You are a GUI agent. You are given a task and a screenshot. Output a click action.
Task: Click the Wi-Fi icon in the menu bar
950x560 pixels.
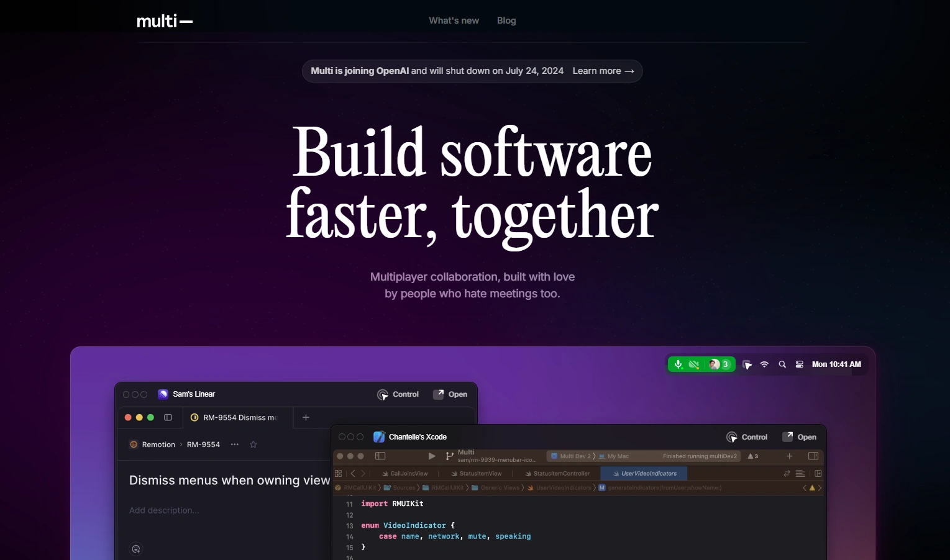765,364
